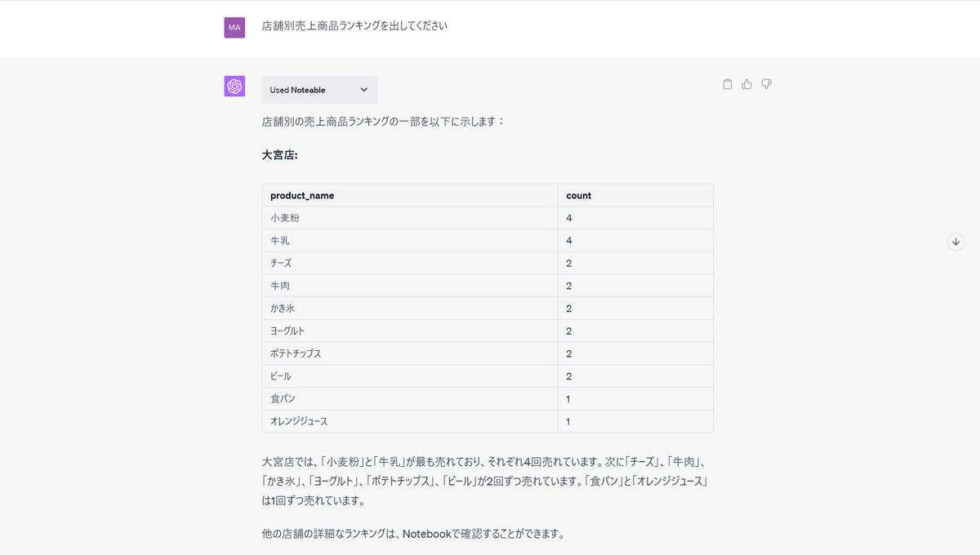Select the オレンジジュース table cell

tap(409, 421)
